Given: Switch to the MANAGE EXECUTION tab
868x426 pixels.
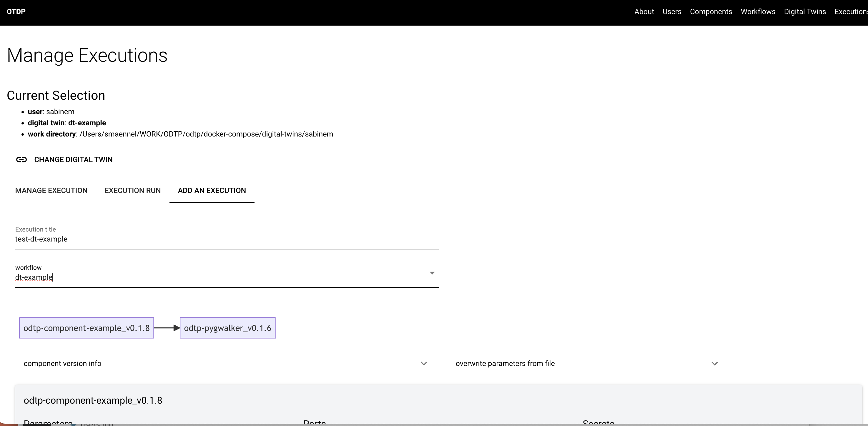Looking at the screenshot, I should [x=51, y=190].
